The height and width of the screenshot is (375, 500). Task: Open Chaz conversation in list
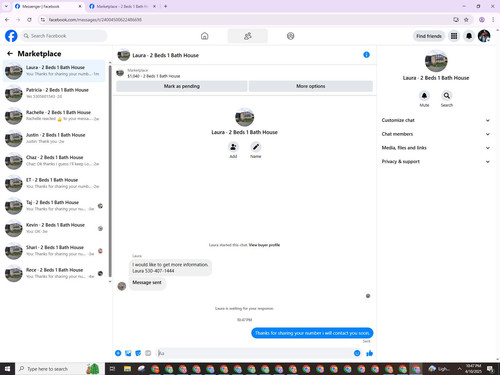point(54,161)
